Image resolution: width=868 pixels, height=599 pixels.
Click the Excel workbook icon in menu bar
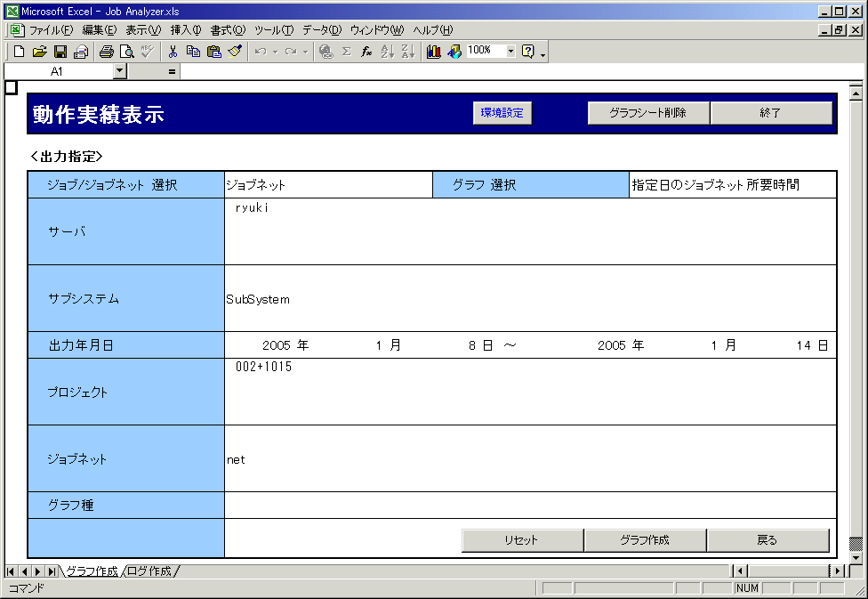pyautogui.click(x=16, y=30)
